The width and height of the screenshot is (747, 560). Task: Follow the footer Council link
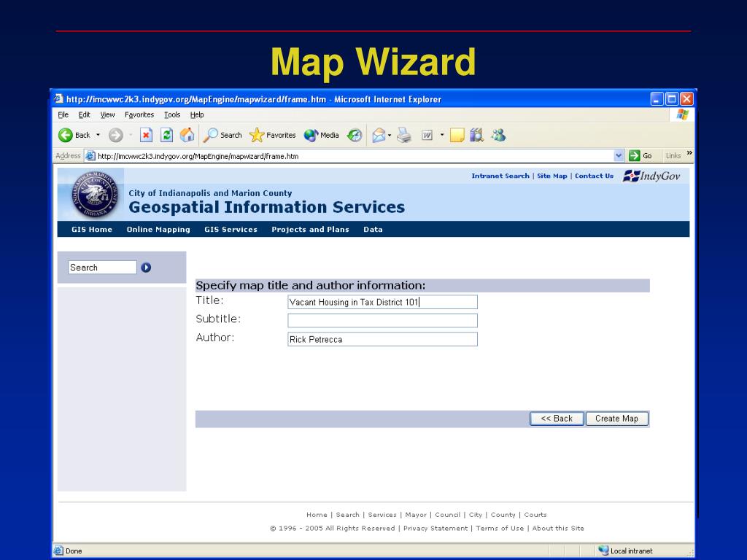click(448, 515)
